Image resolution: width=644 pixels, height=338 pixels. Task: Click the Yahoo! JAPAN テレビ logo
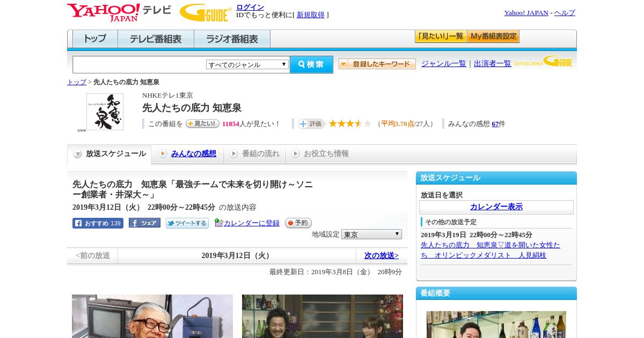pyautogui.click(x=119, y=12)
